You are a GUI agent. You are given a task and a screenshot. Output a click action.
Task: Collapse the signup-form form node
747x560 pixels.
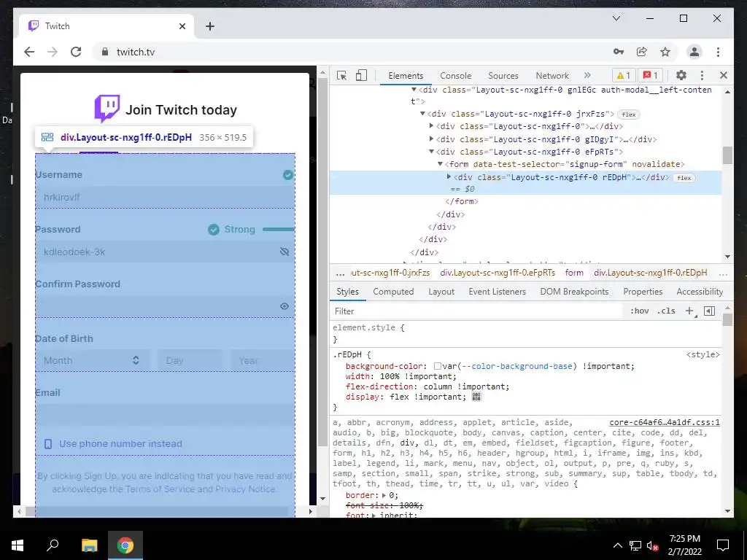[440, 164]
